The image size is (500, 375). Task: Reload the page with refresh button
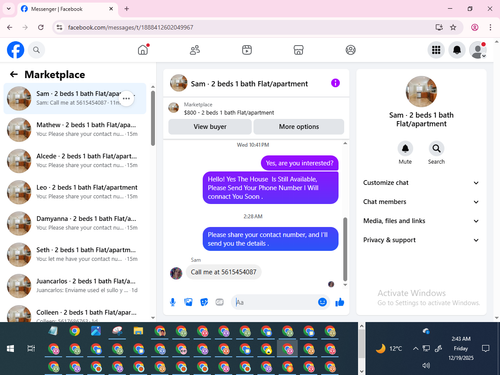tap(41, 27)
